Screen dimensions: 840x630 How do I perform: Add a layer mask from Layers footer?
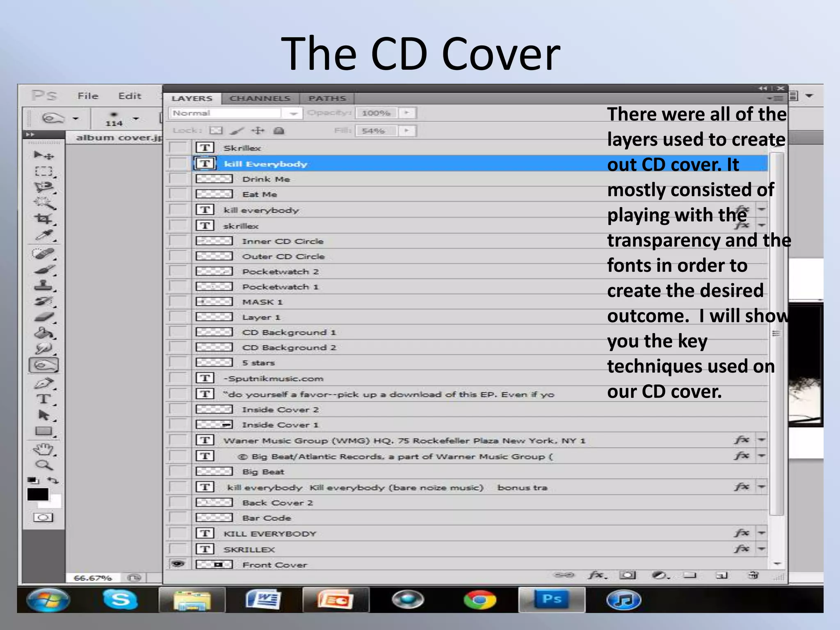627,575
